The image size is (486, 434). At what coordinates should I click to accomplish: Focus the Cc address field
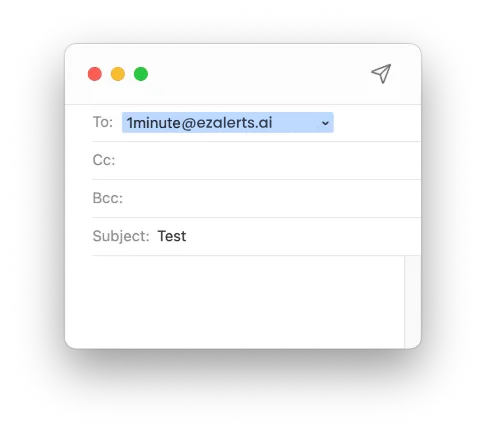click(268, 160)
